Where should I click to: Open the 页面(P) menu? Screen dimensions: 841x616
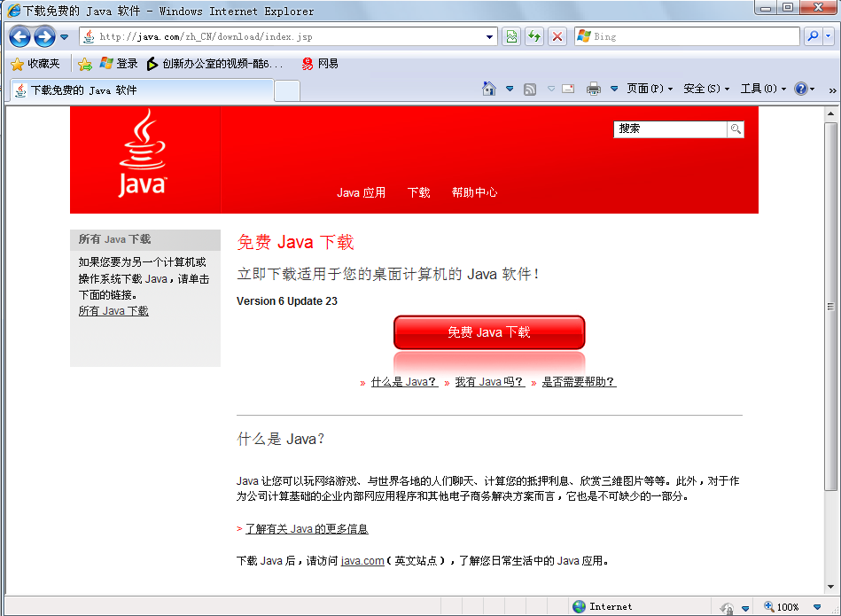click(650, 89)
